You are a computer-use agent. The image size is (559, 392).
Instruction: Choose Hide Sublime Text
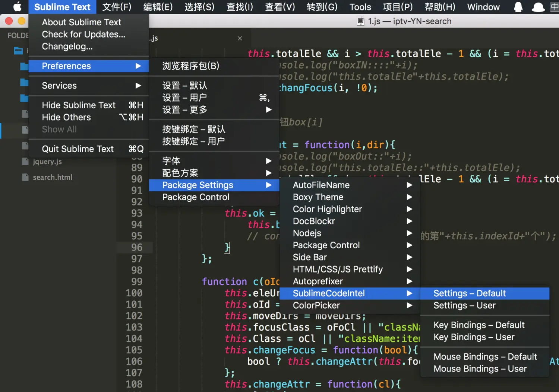click(89, 105)
